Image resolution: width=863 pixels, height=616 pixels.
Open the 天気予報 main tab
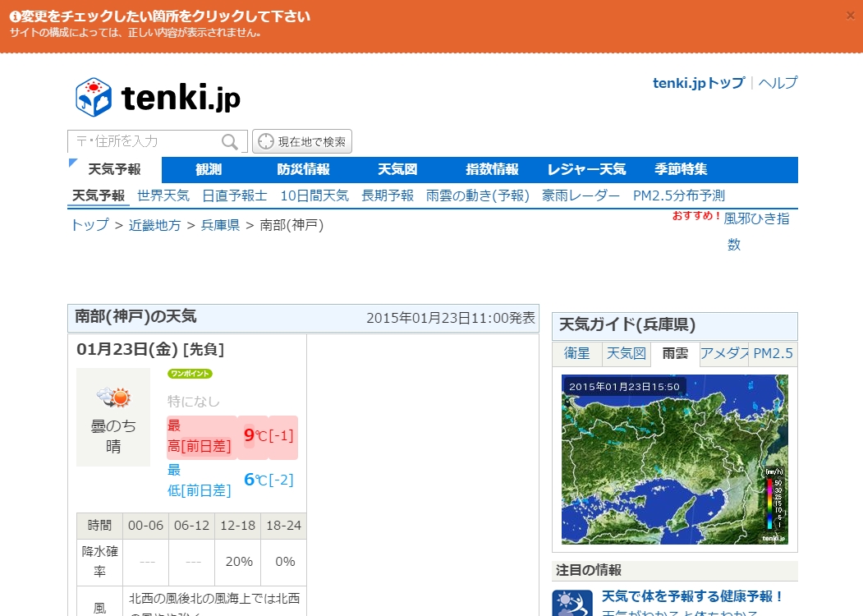(114, 169)
